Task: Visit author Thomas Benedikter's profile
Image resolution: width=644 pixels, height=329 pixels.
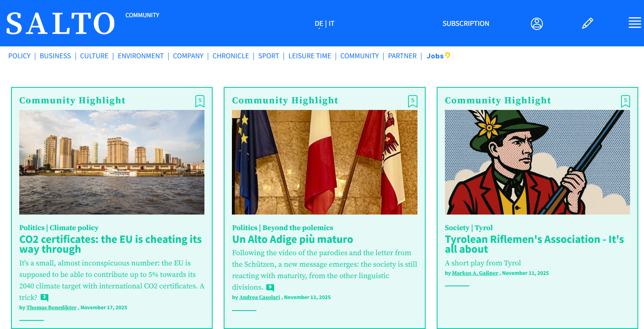Action: tap(52, 308)
